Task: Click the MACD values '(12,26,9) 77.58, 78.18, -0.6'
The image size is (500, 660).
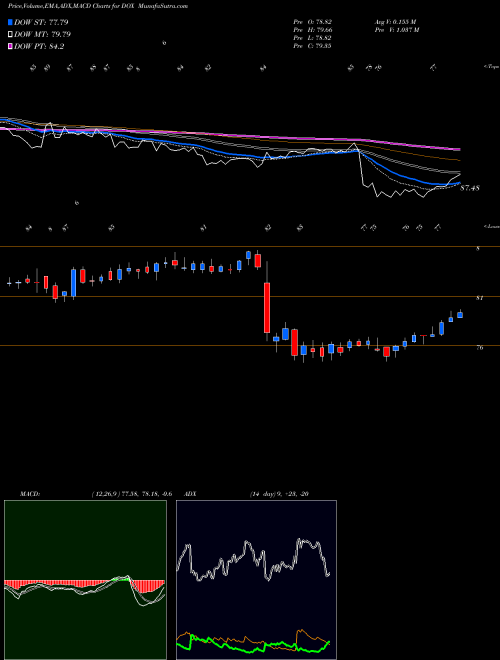Action: (131, 494)
